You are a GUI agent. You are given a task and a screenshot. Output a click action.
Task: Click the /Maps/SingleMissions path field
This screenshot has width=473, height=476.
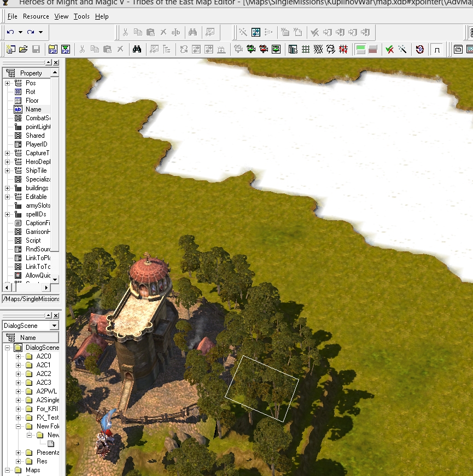coord(31,299)
